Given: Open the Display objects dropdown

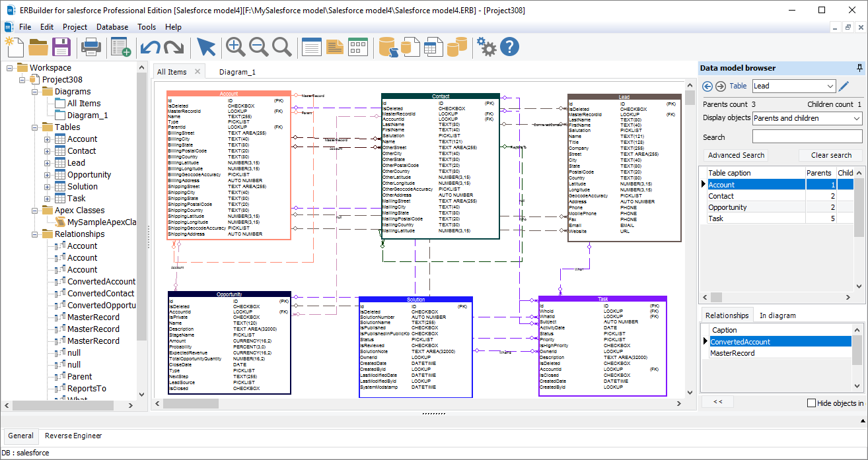Looking at the screenshot, I should point(807,118).
